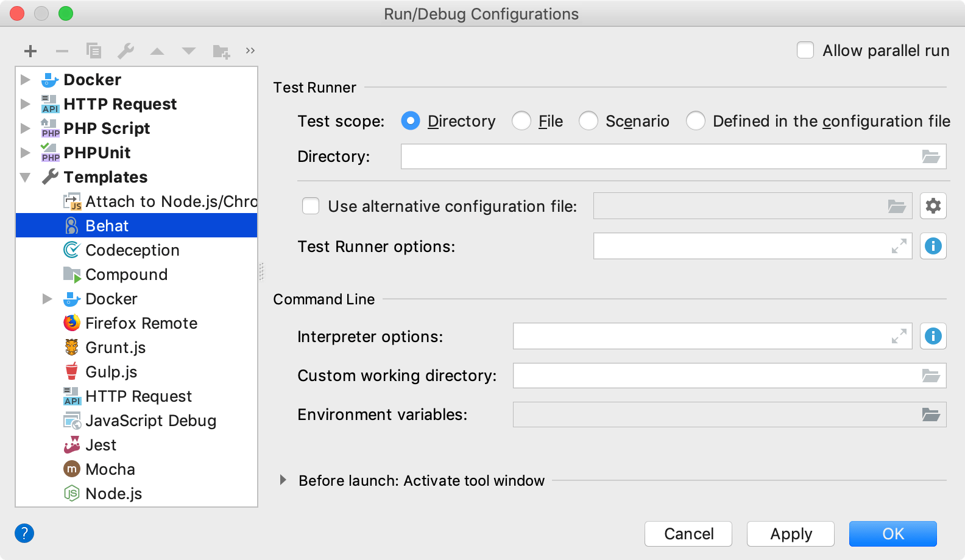Image resolution: width=965 pixels, height=560 pixels.
Task: Select Gulp.js template
Action: (x=136, y=372)
